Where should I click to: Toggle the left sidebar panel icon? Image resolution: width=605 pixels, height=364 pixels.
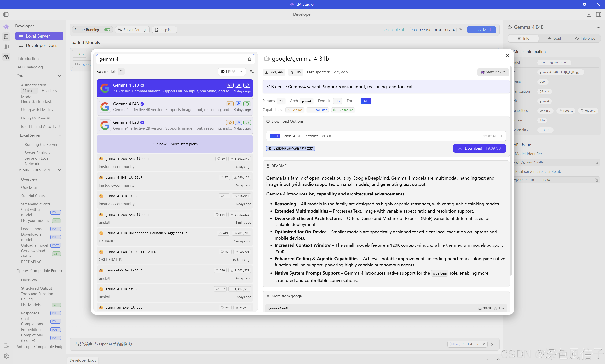(6, 15)
